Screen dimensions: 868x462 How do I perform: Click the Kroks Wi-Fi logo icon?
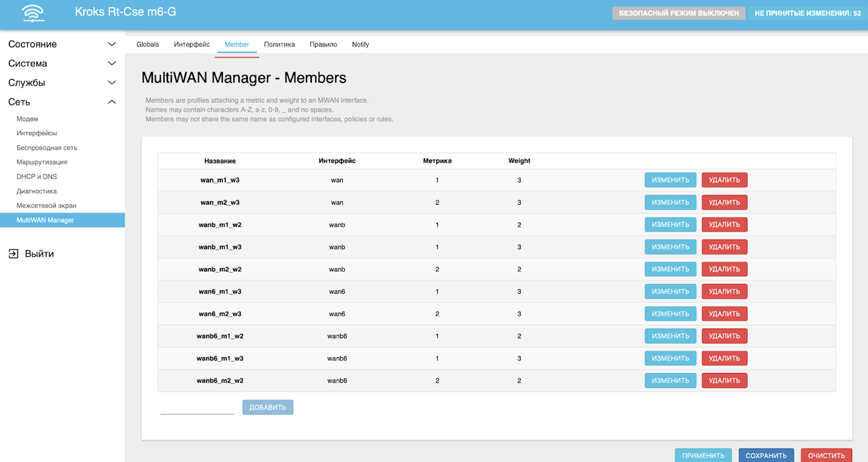(33, 13)
